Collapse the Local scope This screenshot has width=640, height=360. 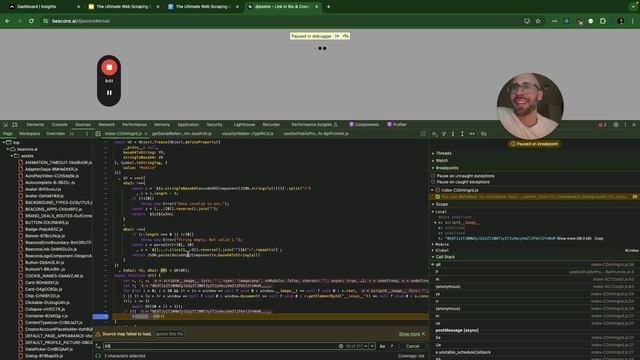coord(440,212)
